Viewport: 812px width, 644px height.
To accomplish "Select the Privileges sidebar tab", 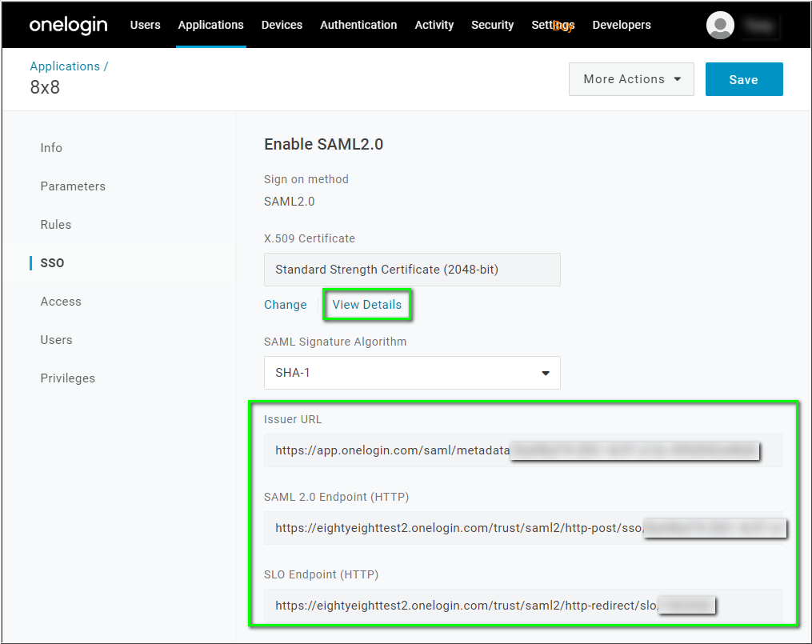I will tap(68, 378).
